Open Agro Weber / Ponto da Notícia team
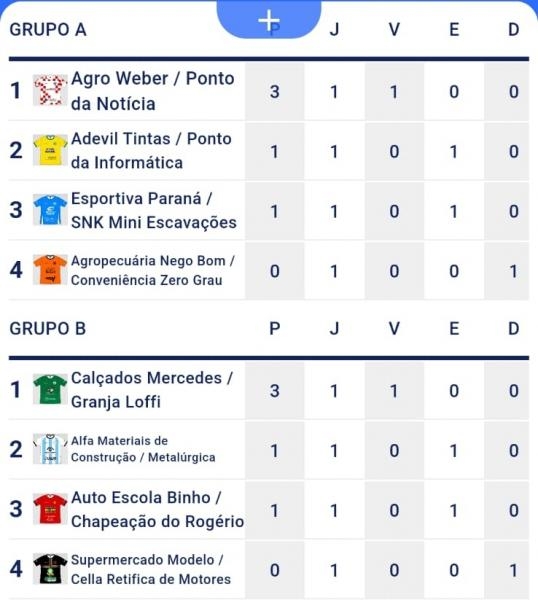The image size is (538, 600). pos(153,91)
